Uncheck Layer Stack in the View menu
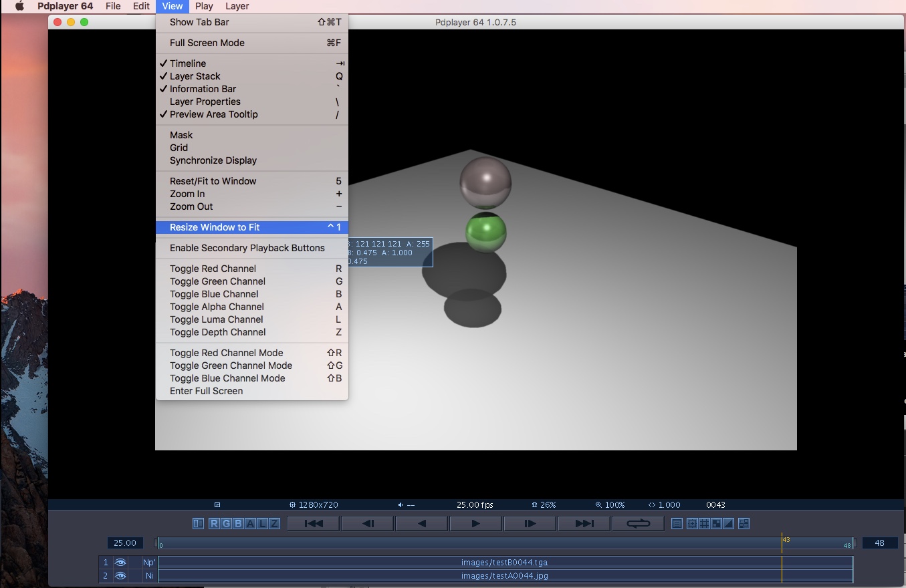The width and height of the screenshot is (906, 588). [x=252, y=76]
